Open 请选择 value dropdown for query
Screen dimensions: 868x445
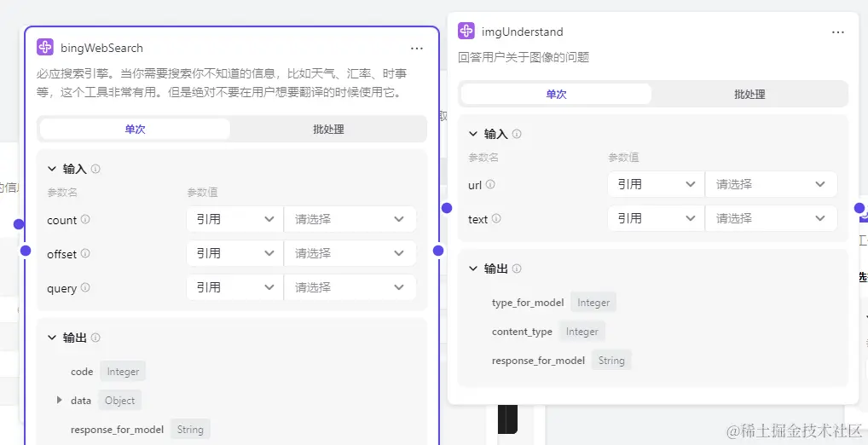[350, 288]
